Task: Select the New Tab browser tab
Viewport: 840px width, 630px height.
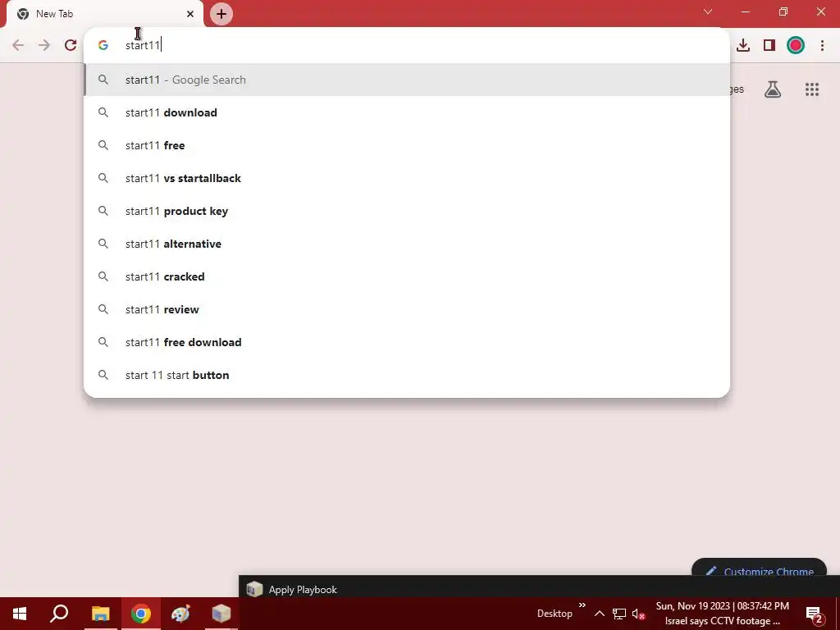Action: tap(104, 14)
